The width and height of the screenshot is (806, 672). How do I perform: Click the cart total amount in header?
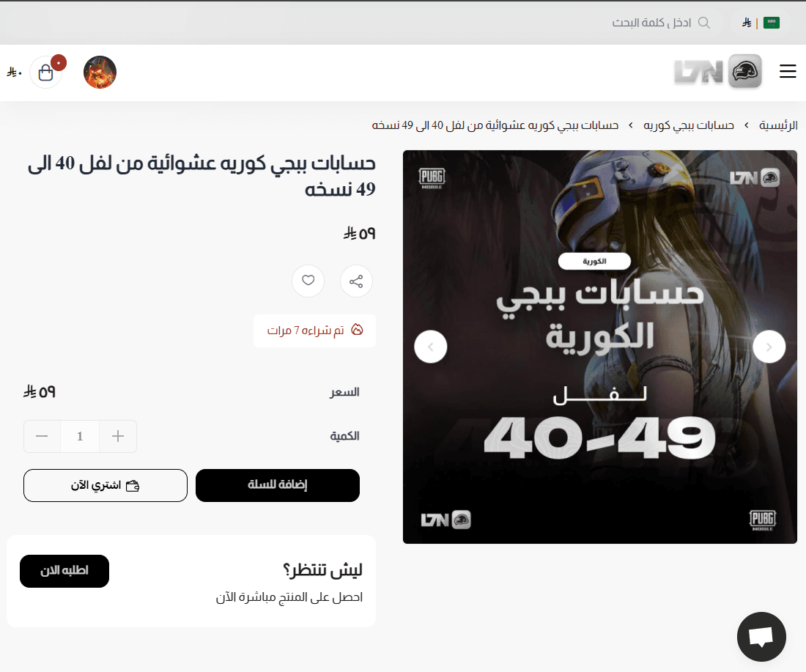(x=14, y=73)
